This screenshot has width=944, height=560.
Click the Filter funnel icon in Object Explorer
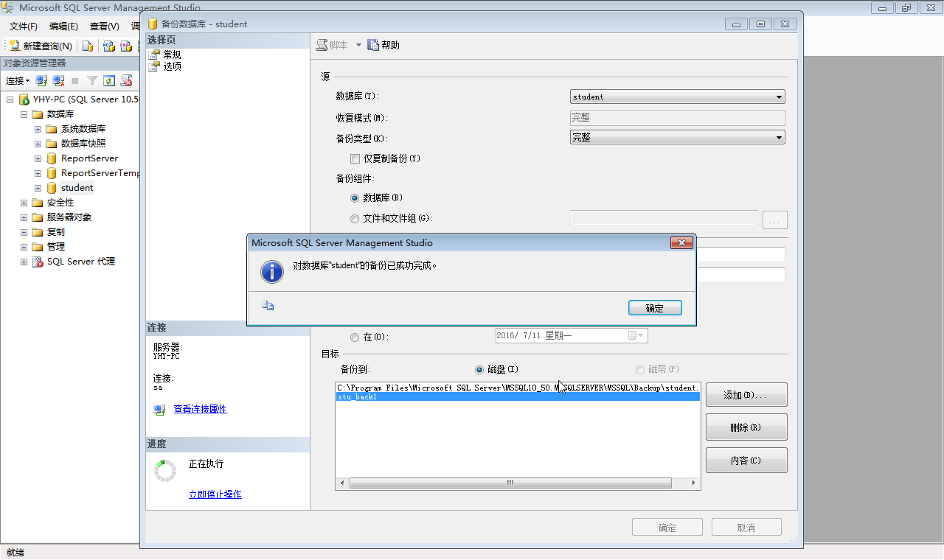tap(92, 80)
